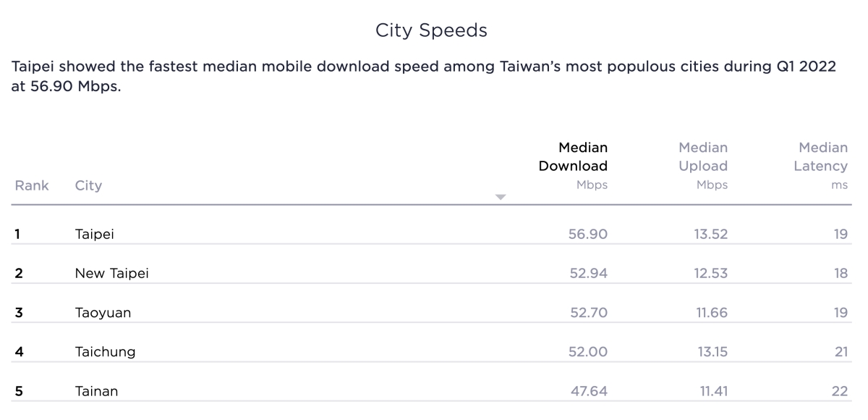Select the New Taipei city name
868x420 pixels.
click(x=112, y=273)
